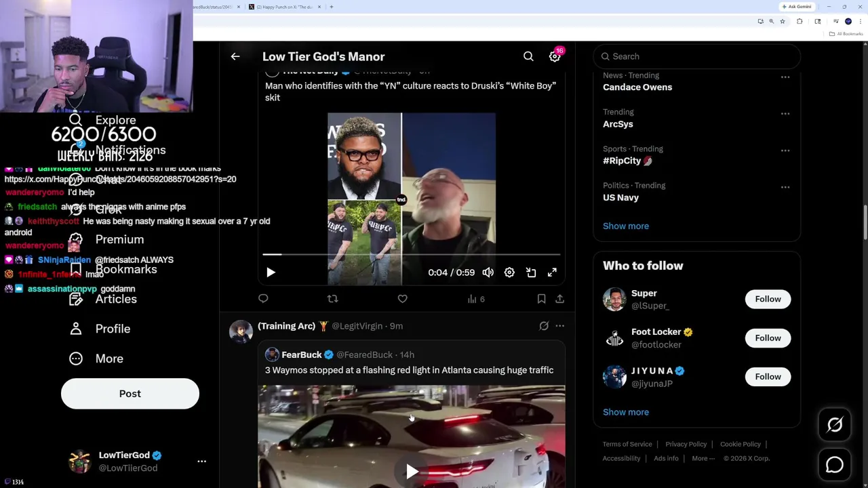Open Training Arc profile avatar
This screenshot has width=868, height=488.
pos(241,331)
